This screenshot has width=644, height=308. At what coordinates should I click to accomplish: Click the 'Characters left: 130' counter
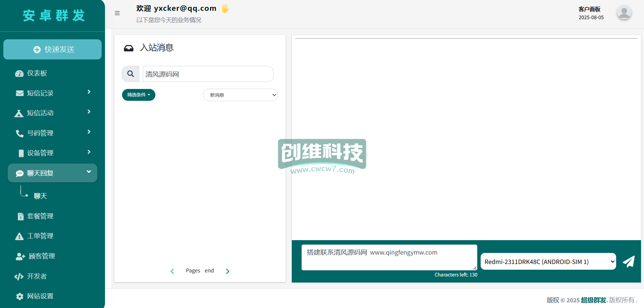tap(456, 275)
